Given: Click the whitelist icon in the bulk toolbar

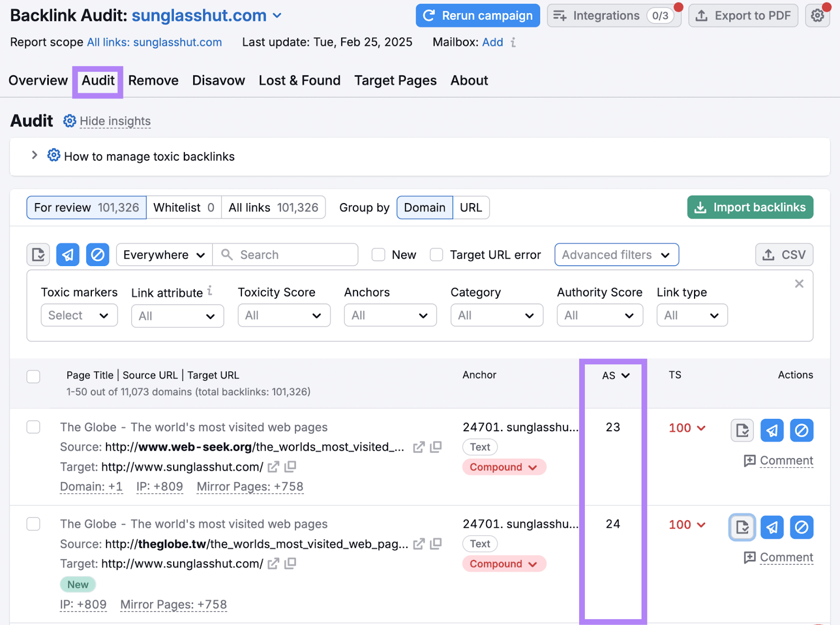Looking at the screenshot, I should coord(38,255).
